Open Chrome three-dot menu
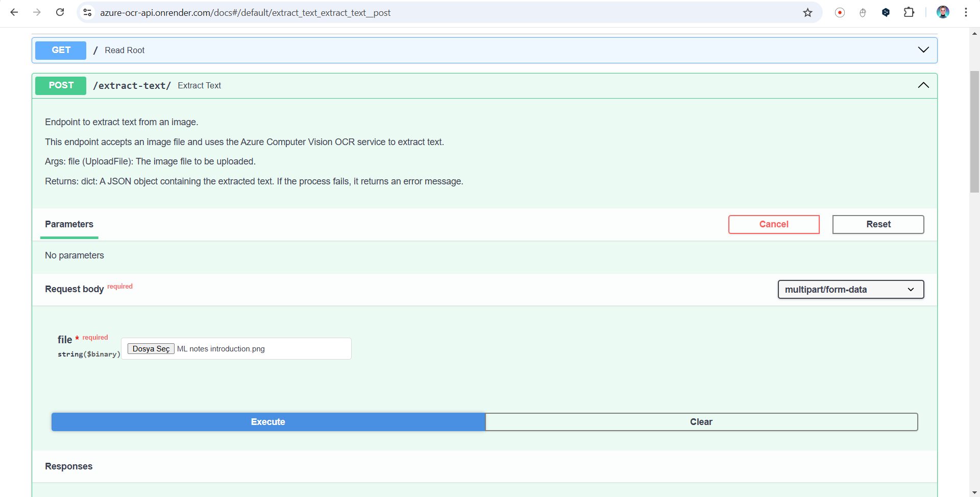This screenshot has width=980, height=497. click(x=966, y=12)
